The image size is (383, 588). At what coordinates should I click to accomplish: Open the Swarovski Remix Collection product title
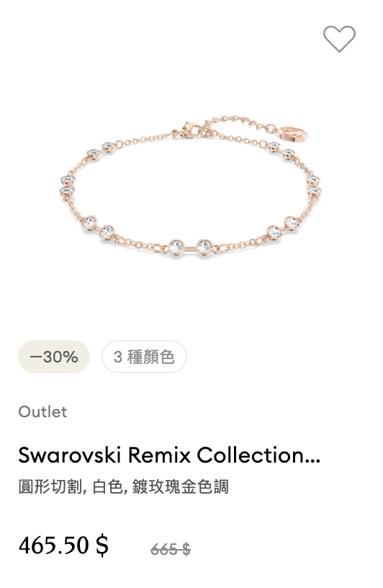(x=169, y=455)
